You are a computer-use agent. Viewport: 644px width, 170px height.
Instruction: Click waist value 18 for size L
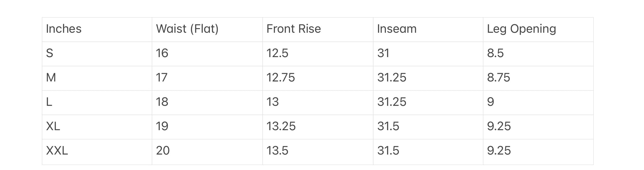[162, 102]
